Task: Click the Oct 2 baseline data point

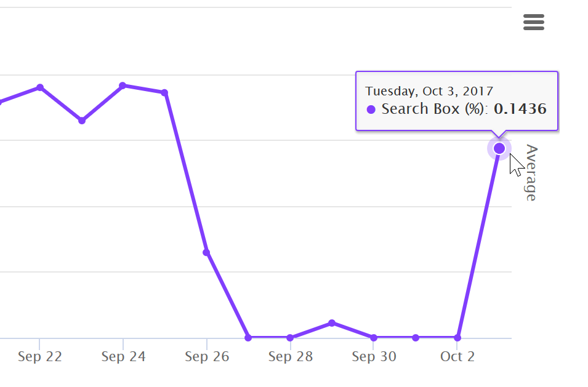Action: 457,337
